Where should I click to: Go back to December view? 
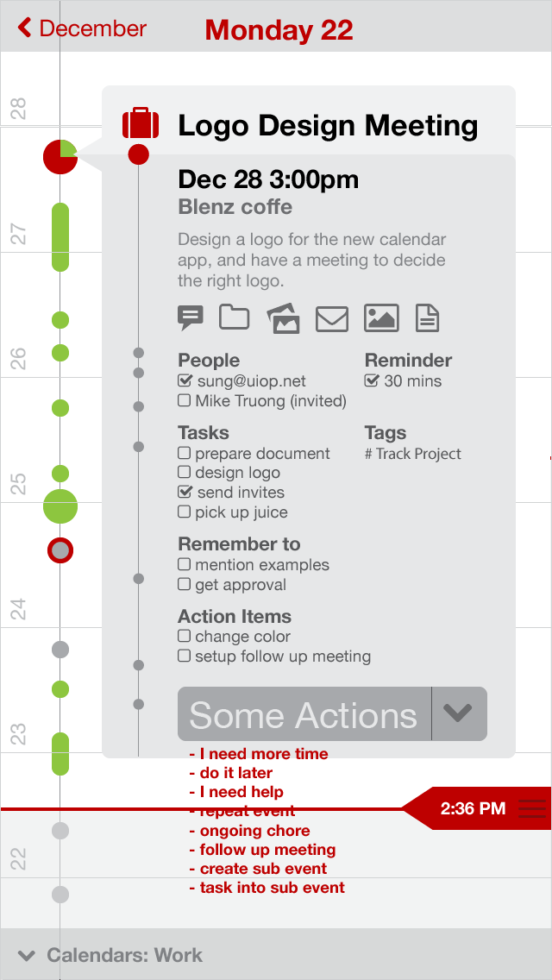(x=82, y=28)
